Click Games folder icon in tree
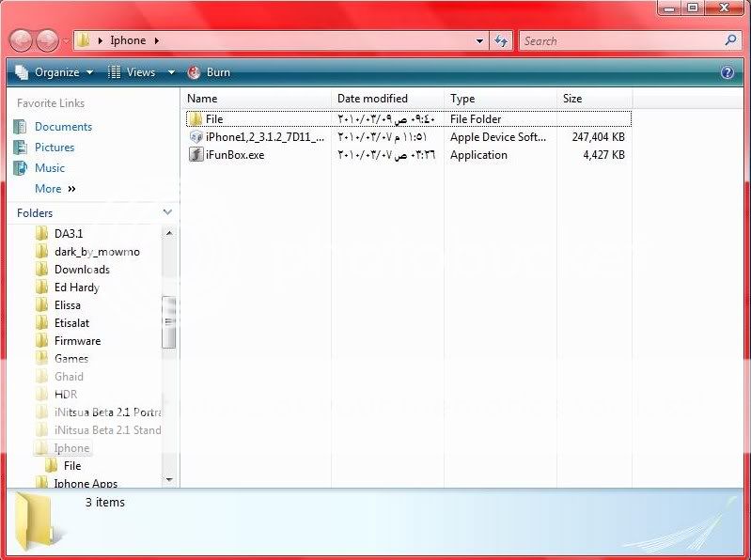 click(42, 359)
